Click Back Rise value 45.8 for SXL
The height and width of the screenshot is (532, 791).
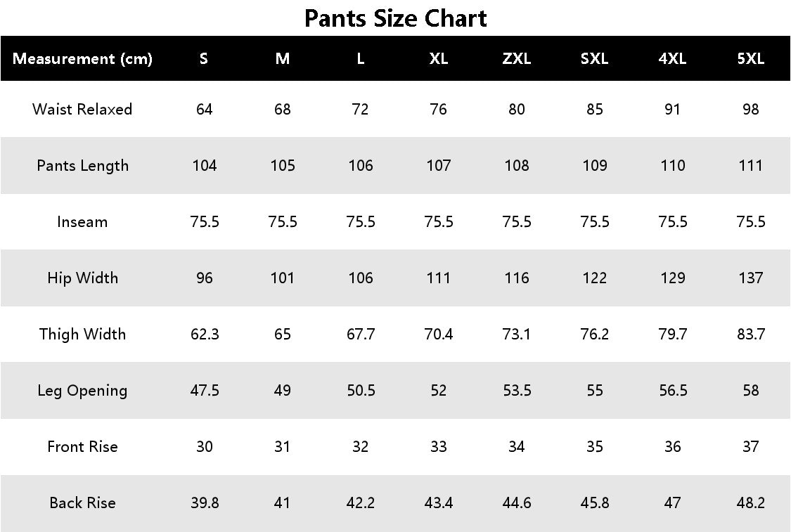[595, 503]
